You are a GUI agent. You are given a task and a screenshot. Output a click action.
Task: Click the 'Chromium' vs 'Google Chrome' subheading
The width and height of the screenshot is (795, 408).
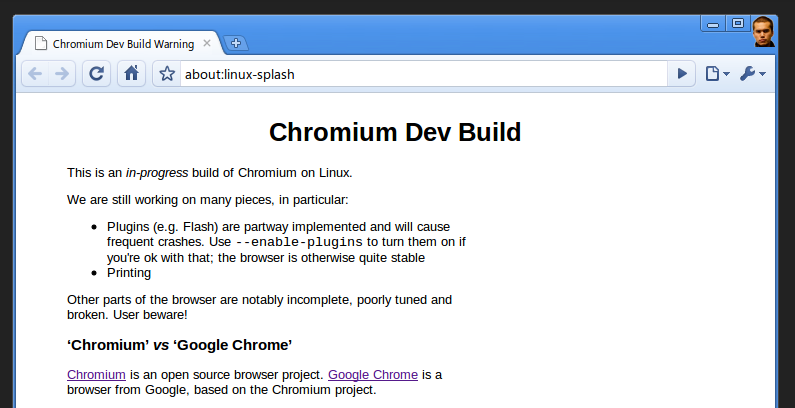pyautogui.click(x=179, y=345)
